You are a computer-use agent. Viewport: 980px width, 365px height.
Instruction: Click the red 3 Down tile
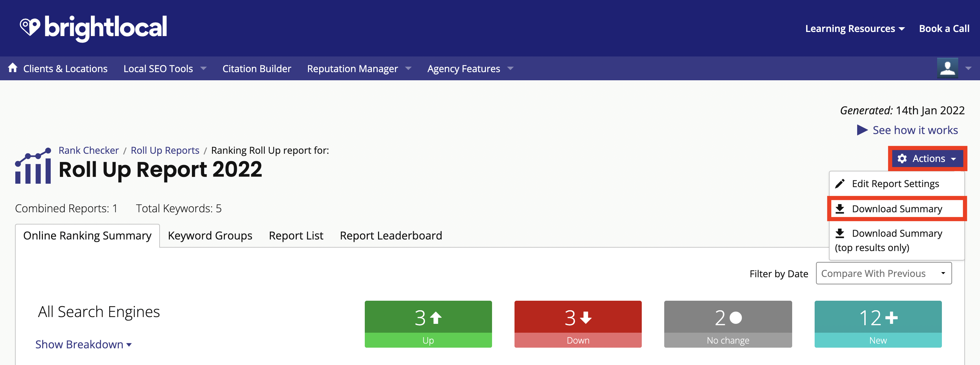578,324
